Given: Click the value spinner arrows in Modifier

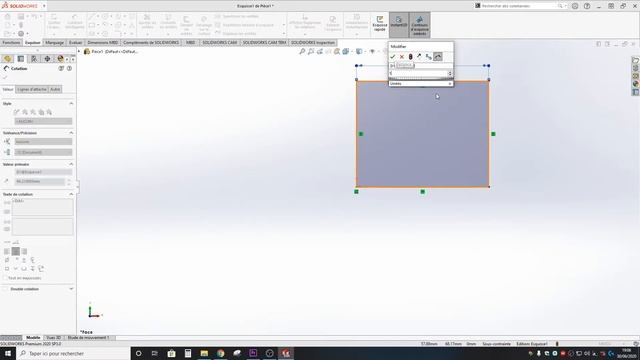Looking at the screenshot, I should [450, 73].
